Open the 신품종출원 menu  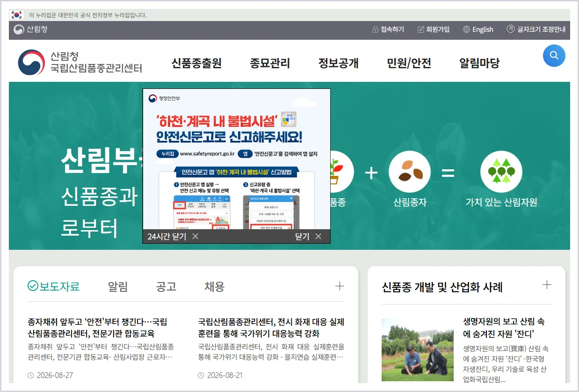(x=196, y=63)
